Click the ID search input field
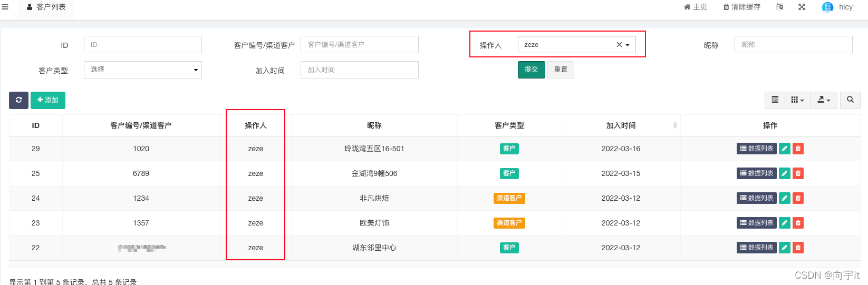The height and width of the screenshot is (285, 868). coord(143,44)
